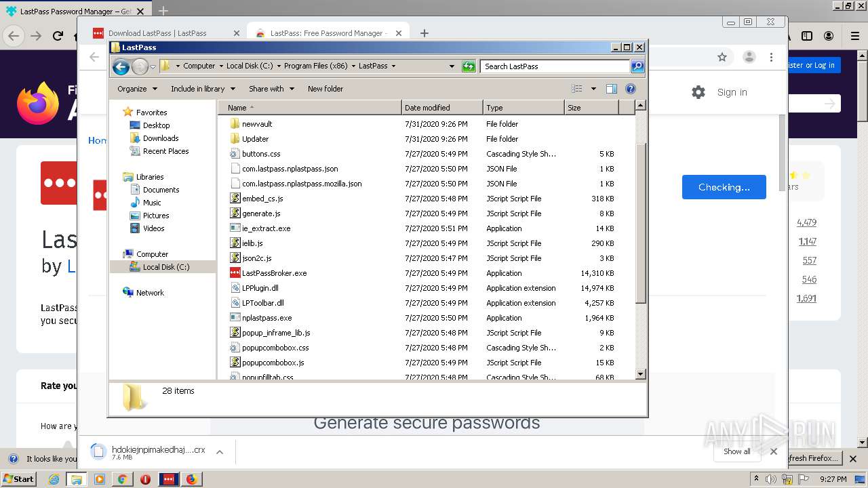Open a new Chrome tab
Screen dimensions: 868x488
coord(425,33)
